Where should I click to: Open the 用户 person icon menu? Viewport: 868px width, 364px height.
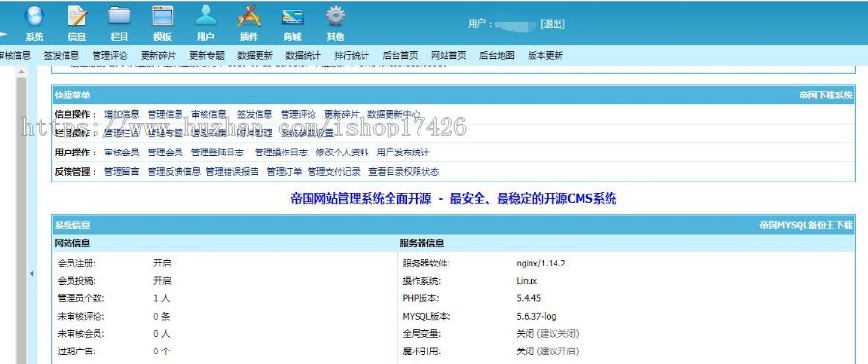click(x=205, y=22)
